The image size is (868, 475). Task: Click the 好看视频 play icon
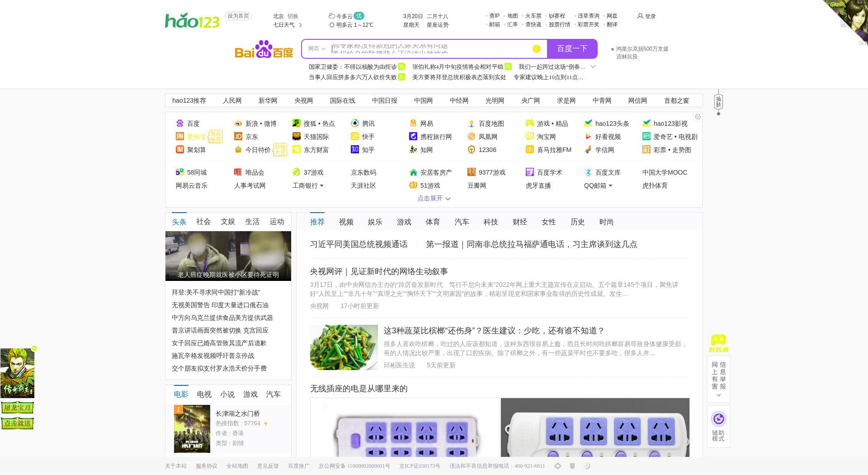click(588, 136)
